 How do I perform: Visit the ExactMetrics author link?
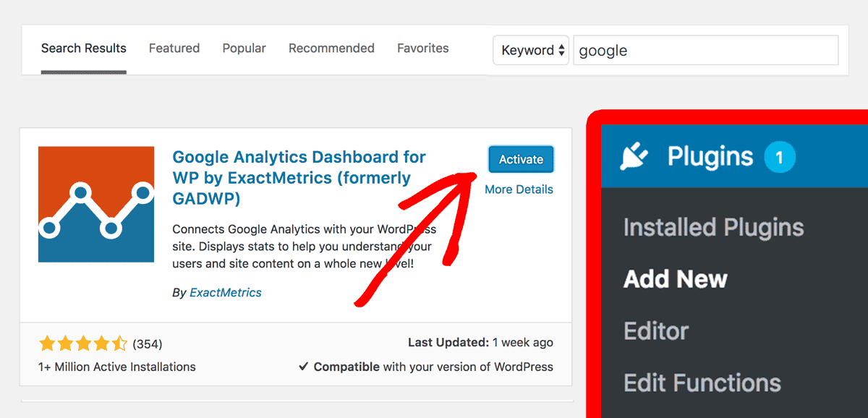click(226, 293)
